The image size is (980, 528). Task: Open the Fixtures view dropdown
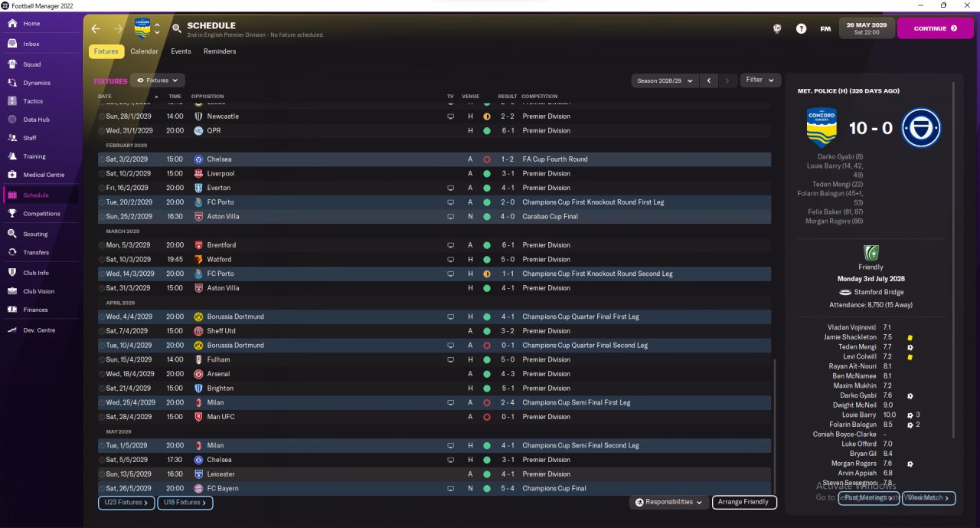coord(158,80)
